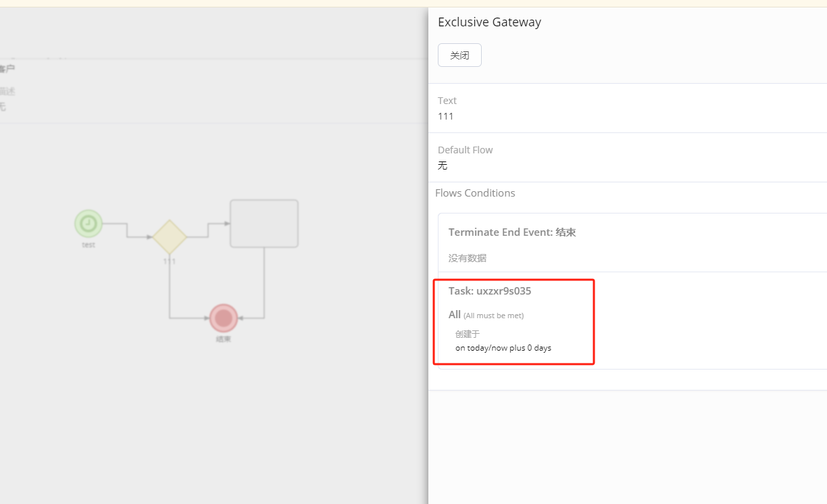Click the "All (All must be met)" condition group

click(x=486, y=315)
